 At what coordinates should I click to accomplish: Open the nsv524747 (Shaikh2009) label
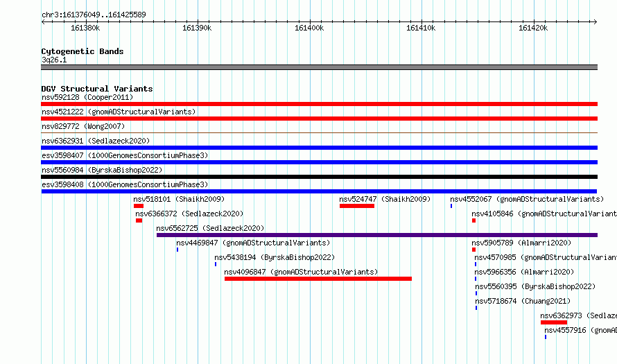385,199
